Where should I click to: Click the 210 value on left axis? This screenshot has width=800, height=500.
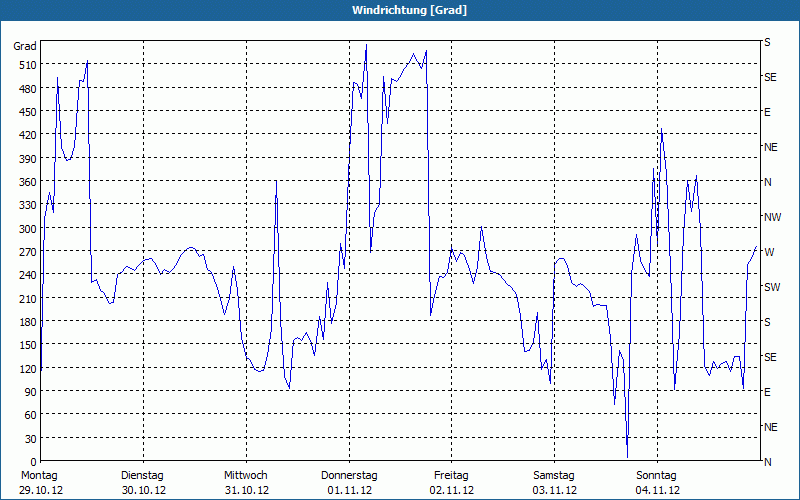28,299
